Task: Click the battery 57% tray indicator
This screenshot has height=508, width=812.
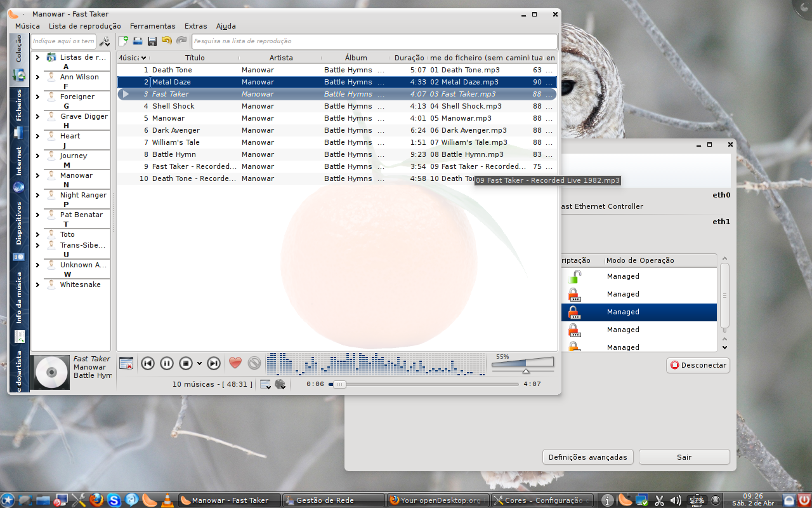Action: point(697,500)
